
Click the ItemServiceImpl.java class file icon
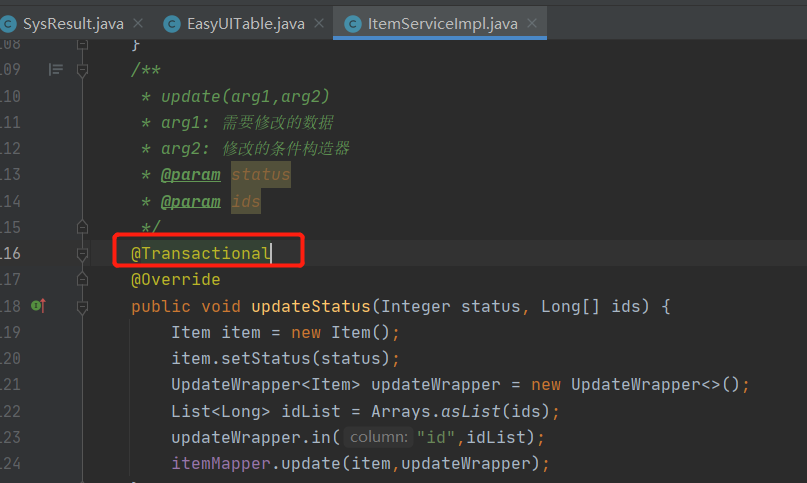tap(353, 24)
